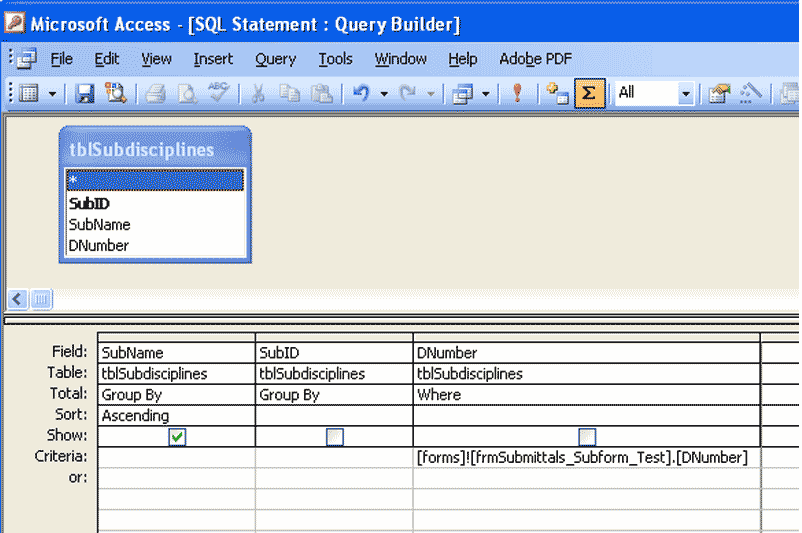802x533 pixels.
Task: Open the Query Type dropdown arrow
Action: pyautogui.click(x=486, y=94)
